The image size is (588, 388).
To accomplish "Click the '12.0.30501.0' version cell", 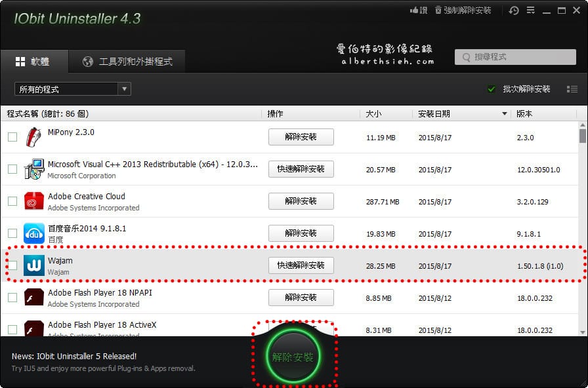I will (539, 170).
